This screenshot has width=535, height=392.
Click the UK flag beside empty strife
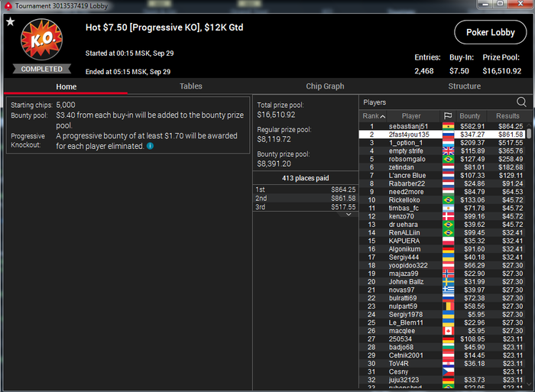(448, 151)
